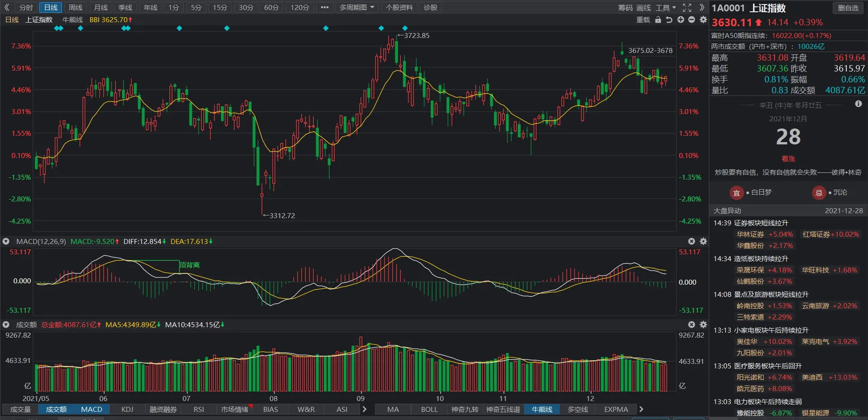Click first cyan diamond event marker
Screen dimensions: 868x420
[56, 29]
